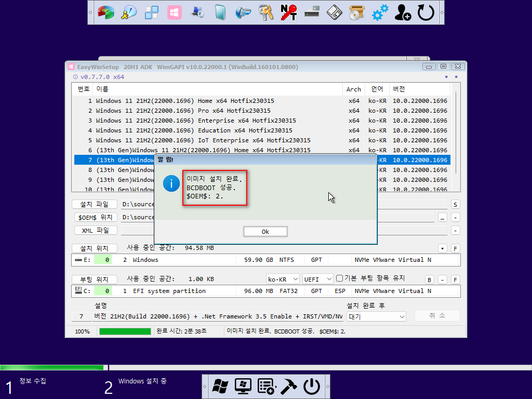
Task: Open the floppy disk icon
Action: 334,12
